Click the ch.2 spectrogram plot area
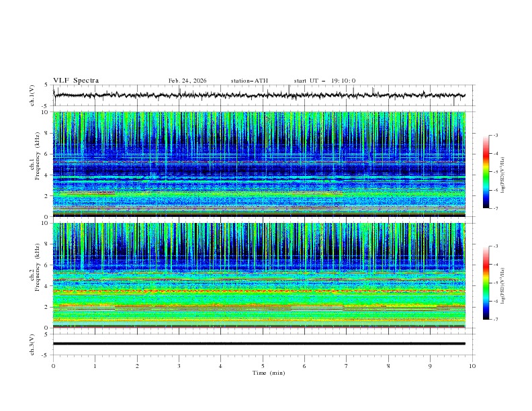Viewport: 532px width, 411px height. click(259, 275)
